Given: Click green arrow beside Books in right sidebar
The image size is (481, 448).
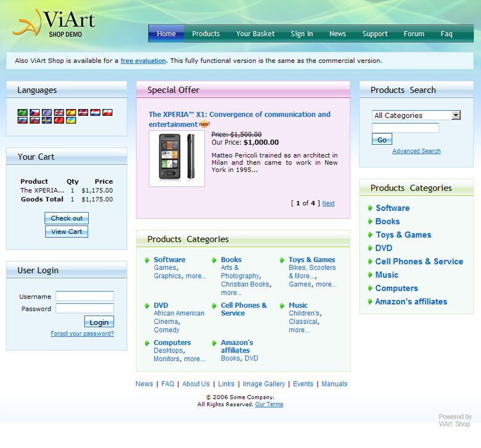Looking at the screenshot, I should (x=370, y=221).
